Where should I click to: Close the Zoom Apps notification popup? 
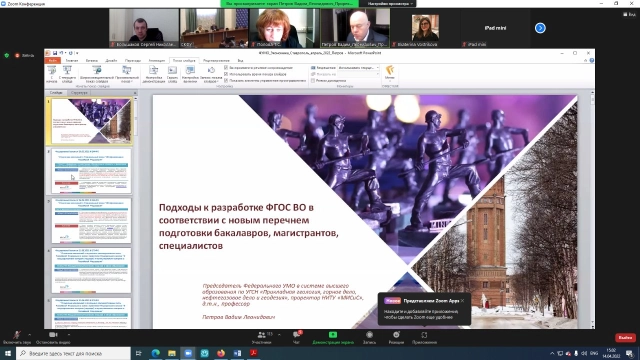[462, 301]
